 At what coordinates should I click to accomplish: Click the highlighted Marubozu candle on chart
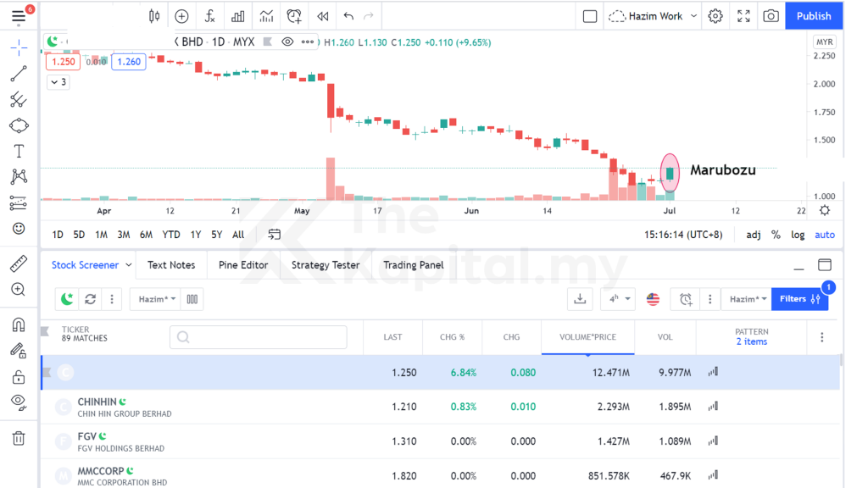click(670, 174)
